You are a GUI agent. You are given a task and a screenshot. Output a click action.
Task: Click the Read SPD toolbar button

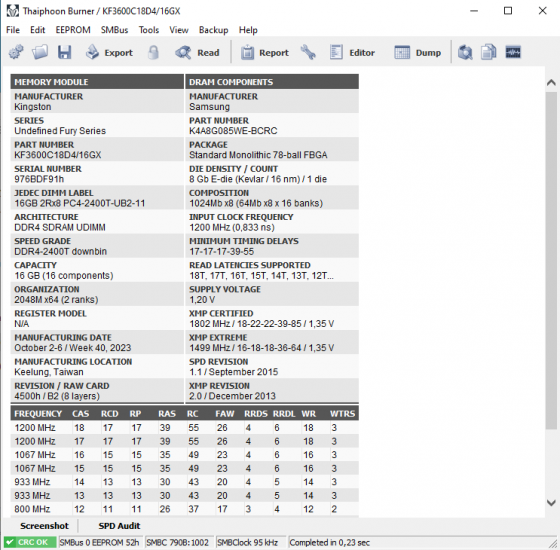[197, 52]
